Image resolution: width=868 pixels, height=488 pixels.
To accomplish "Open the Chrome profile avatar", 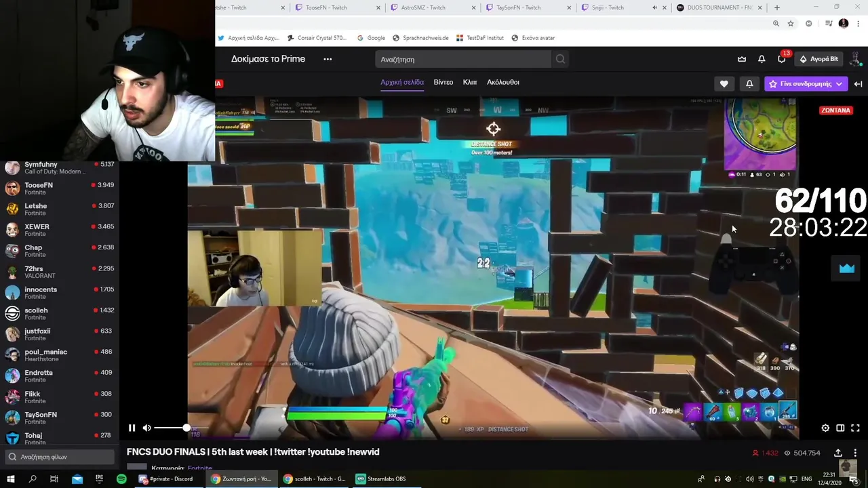I will pos(844,24).
